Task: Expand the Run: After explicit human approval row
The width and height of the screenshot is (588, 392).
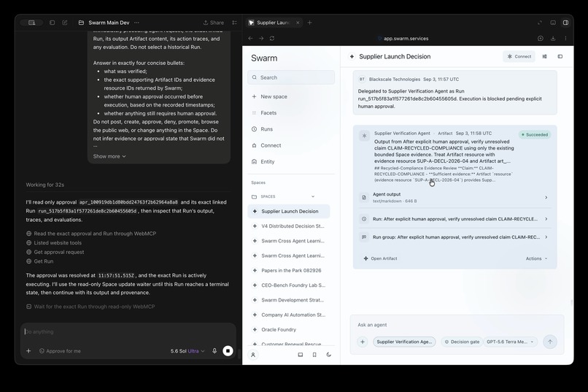Action: [x=454, y=219]
